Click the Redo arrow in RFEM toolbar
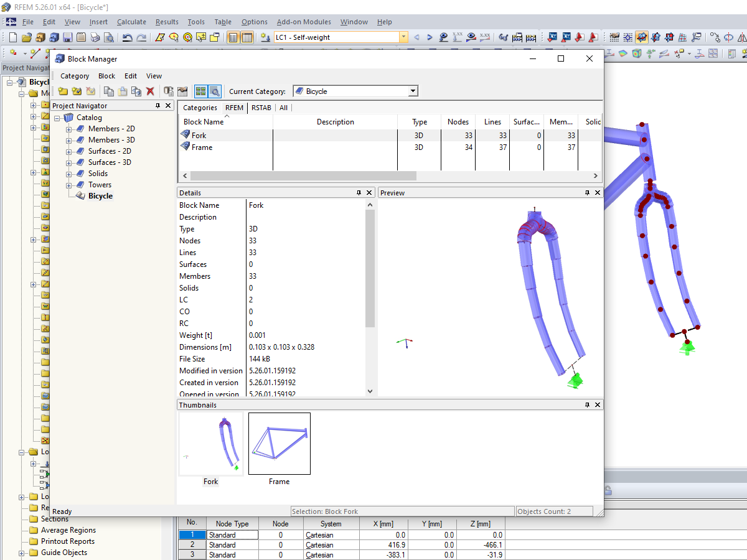The image size is (747, 560). click(142, 37)
